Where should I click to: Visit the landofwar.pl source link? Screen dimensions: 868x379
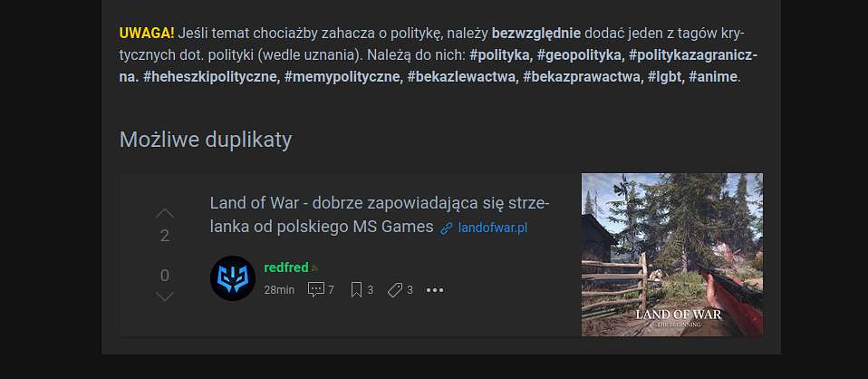[493, 228]
